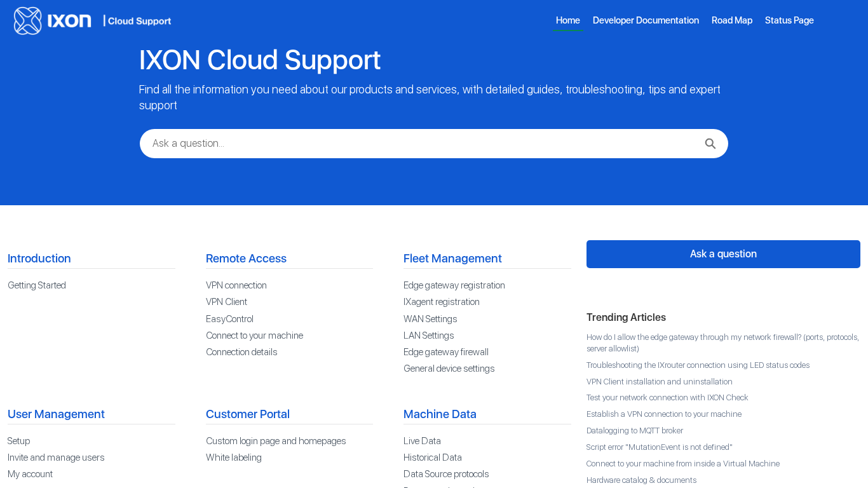The image size is (868, 488).
Task: Go to the Road Map page
Action: point(732,20)
